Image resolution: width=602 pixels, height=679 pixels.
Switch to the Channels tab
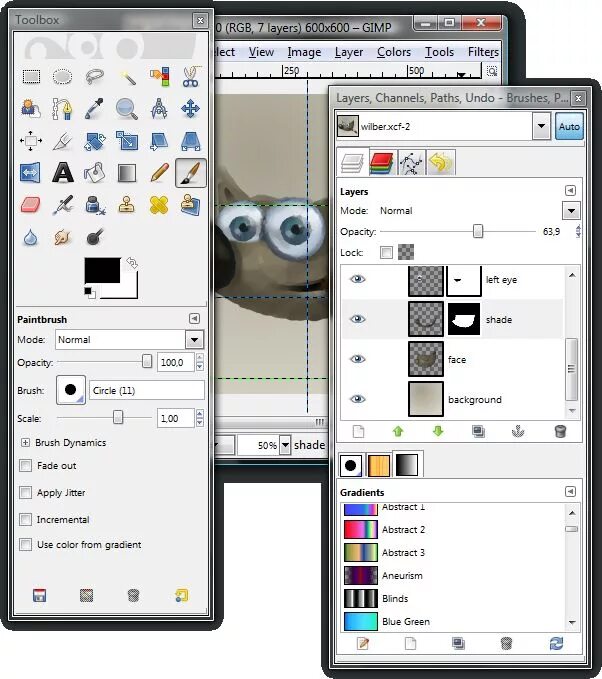coord(382,162)
